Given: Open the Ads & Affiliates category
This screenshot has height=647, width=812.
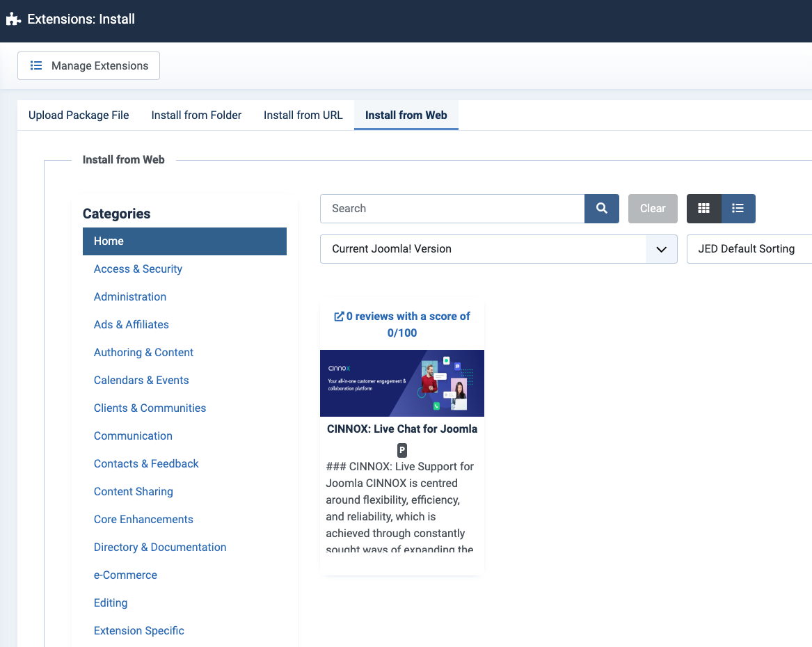Looking at the screenshot, I should [131, 324].
